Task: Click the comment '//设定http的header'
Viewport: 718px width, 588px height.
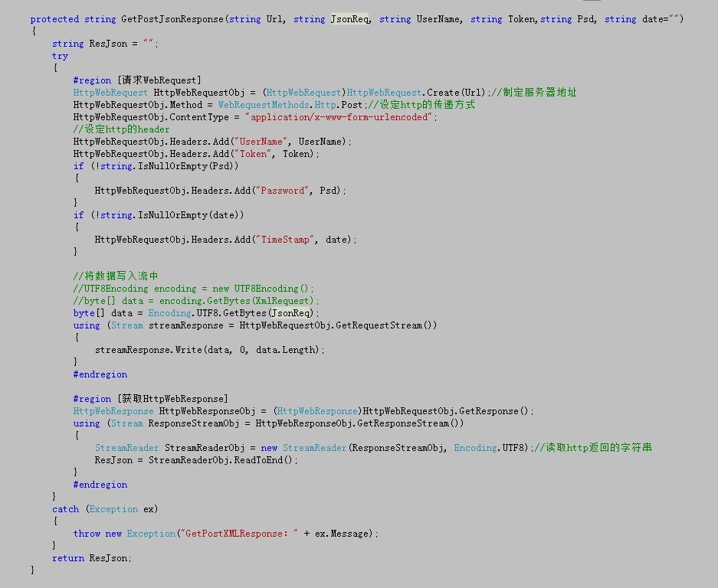Action: pos(121,129)
